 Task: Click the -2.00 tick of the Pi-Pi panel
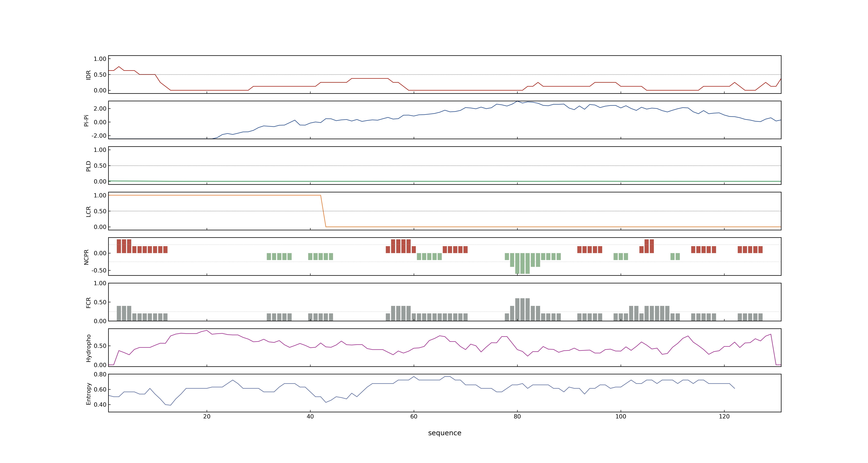99,136
